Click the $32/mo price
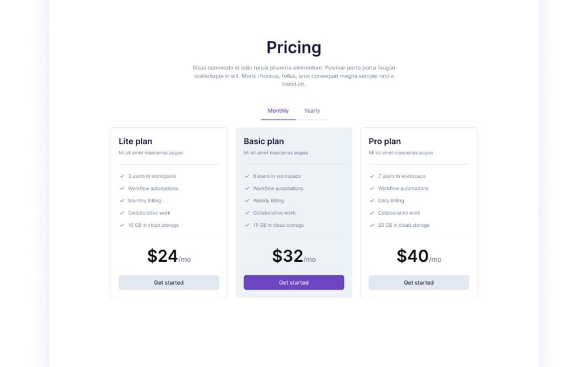Screen dimensions: 588x367 coord(294,257)
